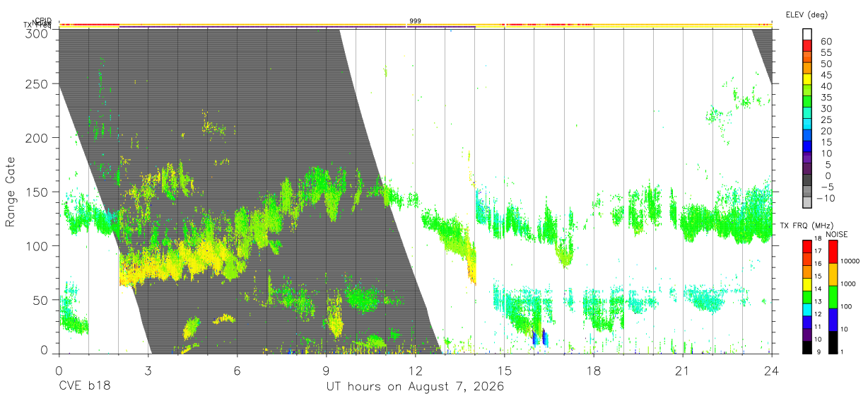This screenshot has width=868, height=401.
Task: Click the 'ELEV (deg)' color bar title
Action: click(807, 14)
